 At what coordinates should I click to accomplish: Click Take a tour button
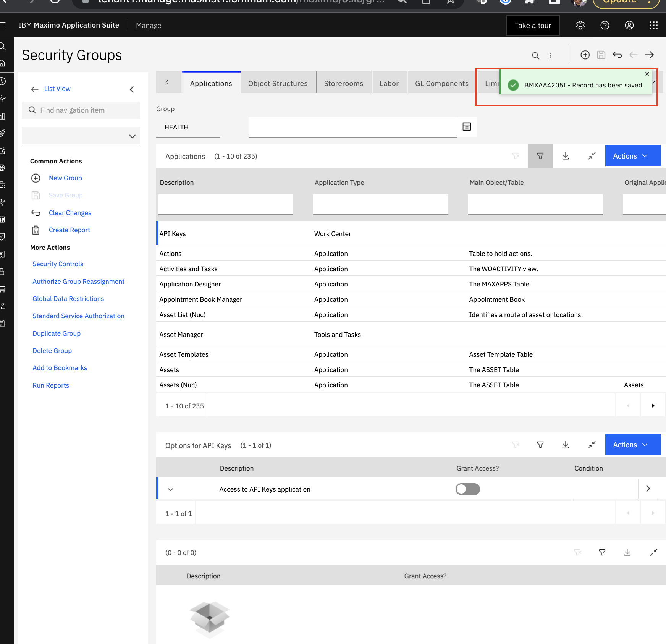(533, 25)
